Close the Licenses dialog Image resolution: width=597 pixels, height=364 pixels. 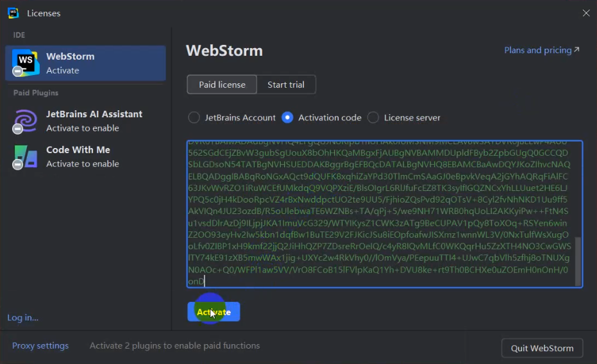point(586,13)
